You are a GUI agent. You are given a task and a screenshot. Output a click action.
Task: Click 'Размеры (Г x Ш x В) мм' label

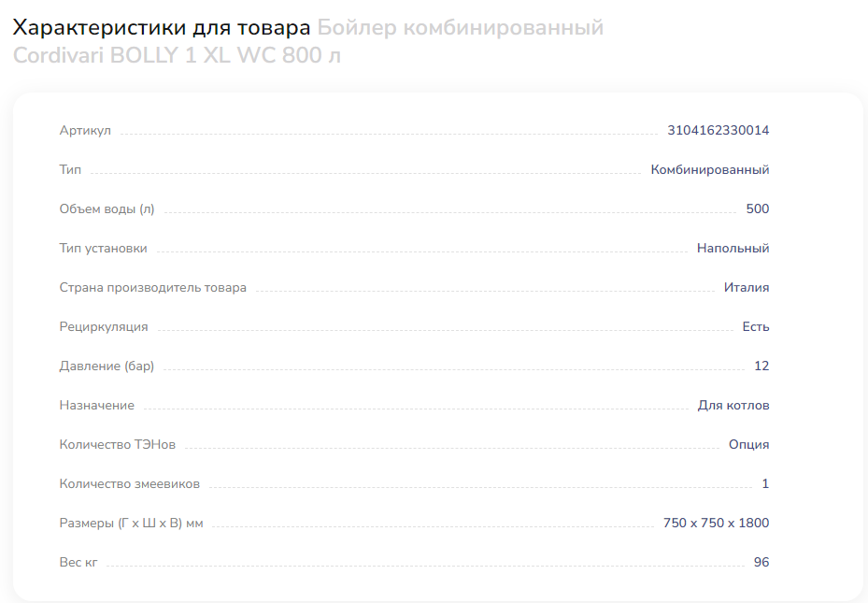pyautogui.click(x=131, y=524)
